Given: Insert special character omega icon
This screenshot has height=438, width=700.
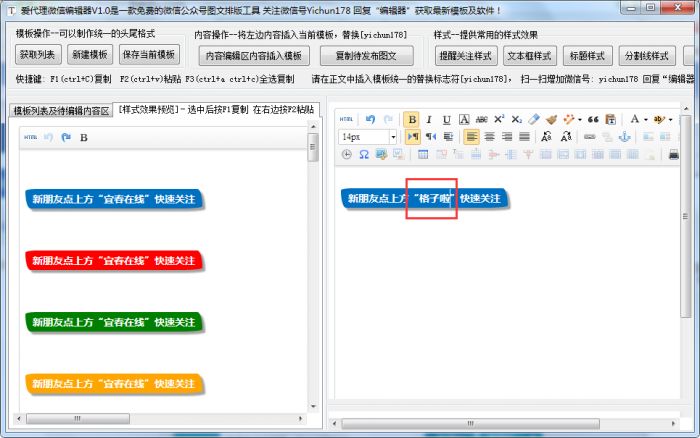Looking at the screenshot, I should 364,154.
